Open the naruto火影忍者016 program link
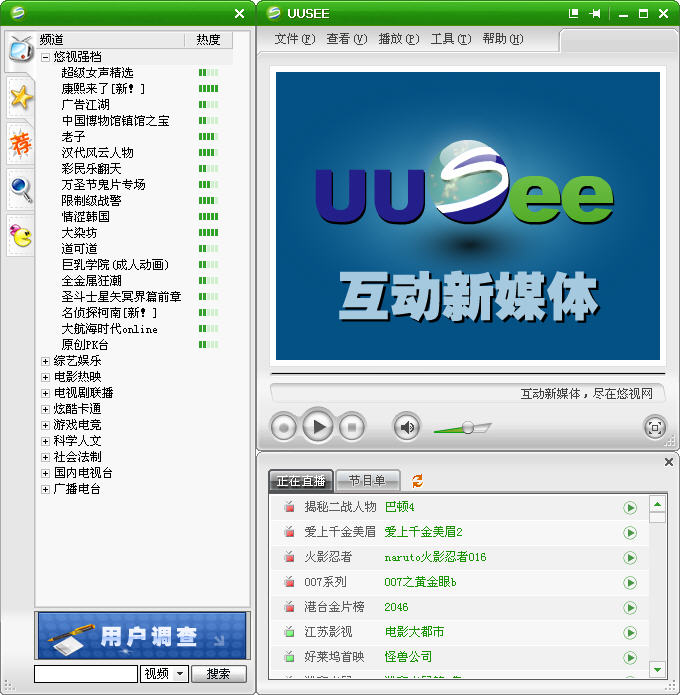The image size is (680, 695). point(435,557)
